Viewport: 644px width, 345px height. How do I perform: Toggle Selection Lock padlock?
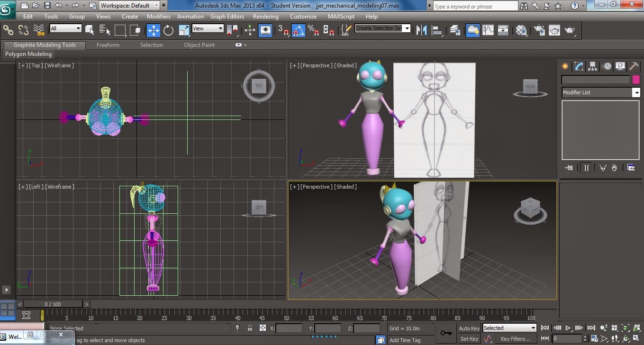click(250, 328)
